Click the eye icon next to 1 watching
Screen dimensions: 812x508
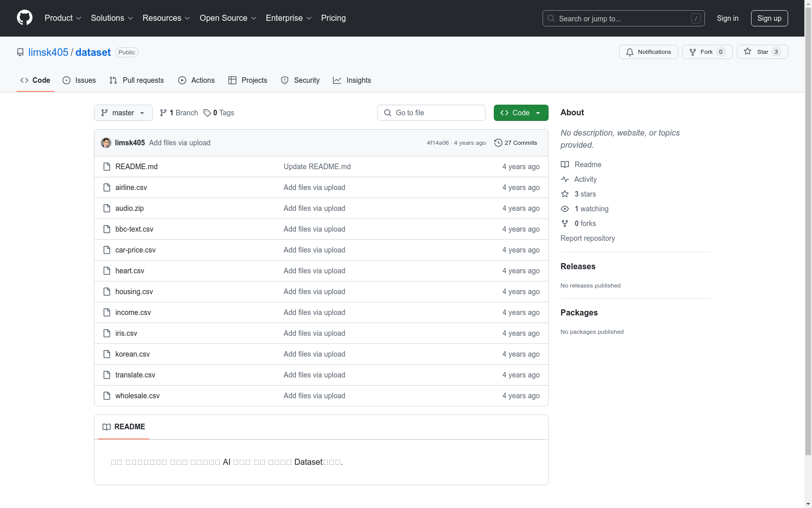click(x=565, y=209)
